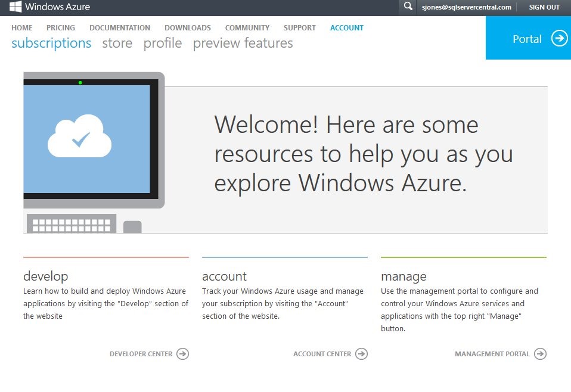The height and width of the screenshot is (392, 571).
Task: Open the preview features tab
Action: click(243, 43)
